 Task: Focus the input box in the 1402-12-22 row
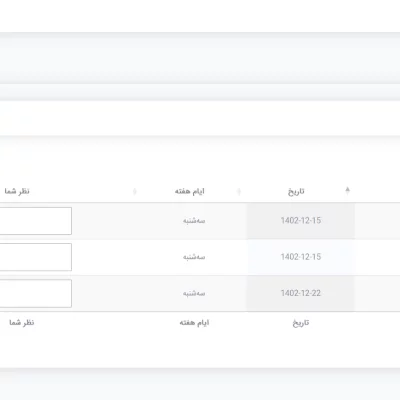click(x=35, y=293)
